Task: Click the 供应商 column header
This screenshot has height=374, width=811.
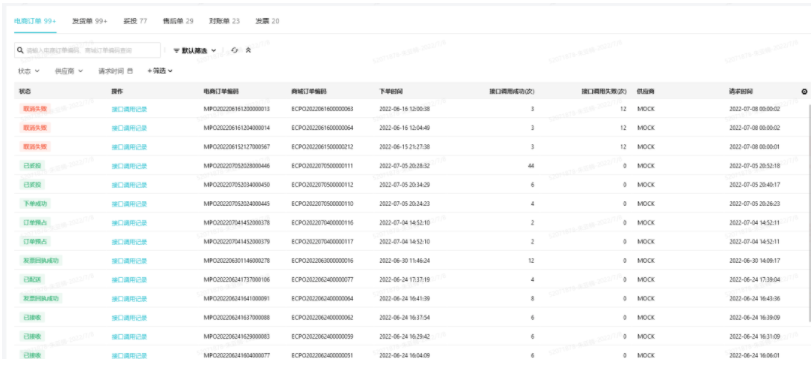Action: point(646,92)
